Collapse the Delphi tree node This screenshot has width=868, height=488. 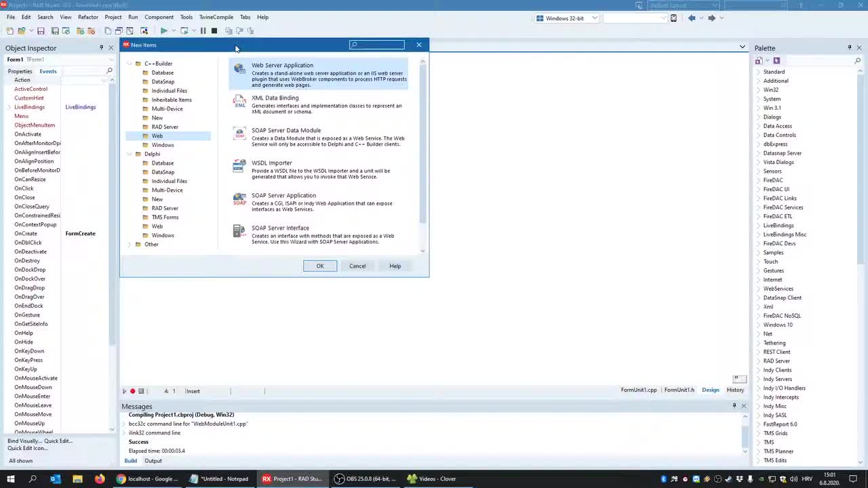coord(130,154)
